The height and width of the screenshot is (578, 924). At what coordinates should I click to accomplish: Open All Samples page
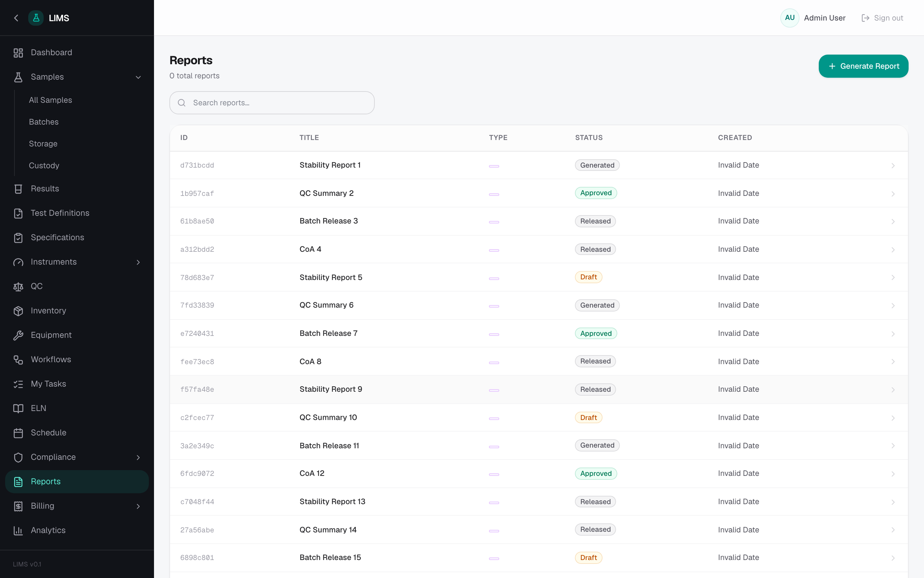[50, 100]
